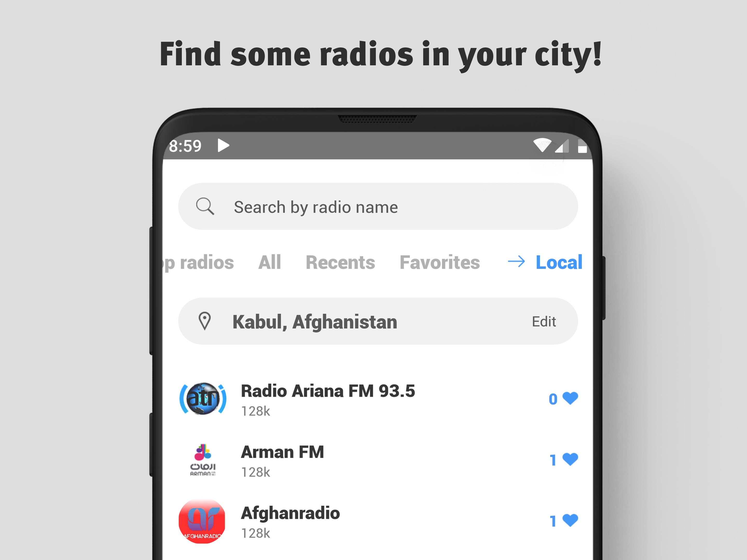This screenshot has width=747, height=560.
Task: Tap the play button in status bar
Action: [x=226, y=147]
